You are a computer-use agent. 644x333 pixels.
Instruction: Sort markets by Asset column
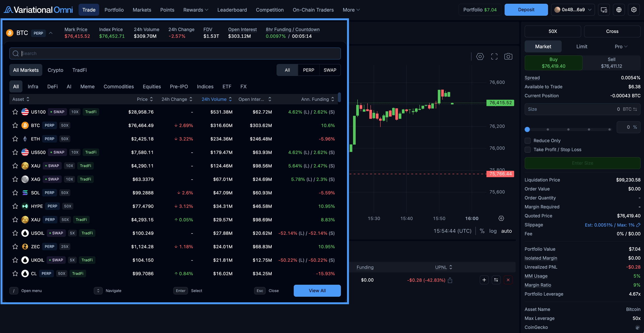click(x=21, y=99)
